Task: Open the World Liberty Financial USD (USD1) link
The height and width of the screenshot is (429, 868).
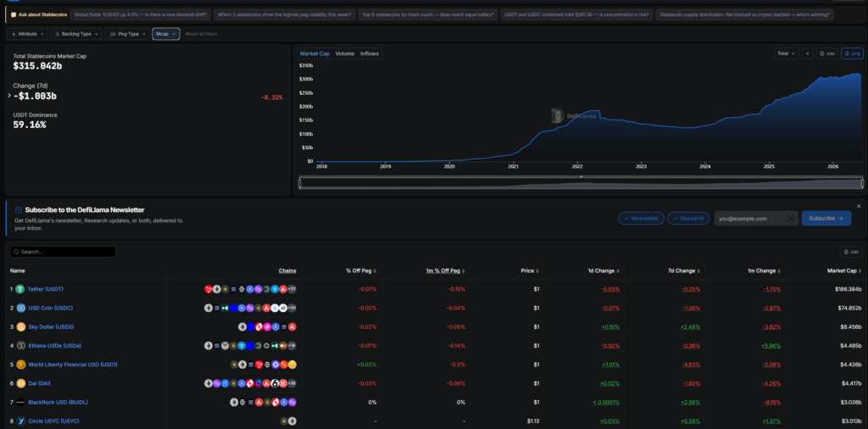Action: [73, 365]
